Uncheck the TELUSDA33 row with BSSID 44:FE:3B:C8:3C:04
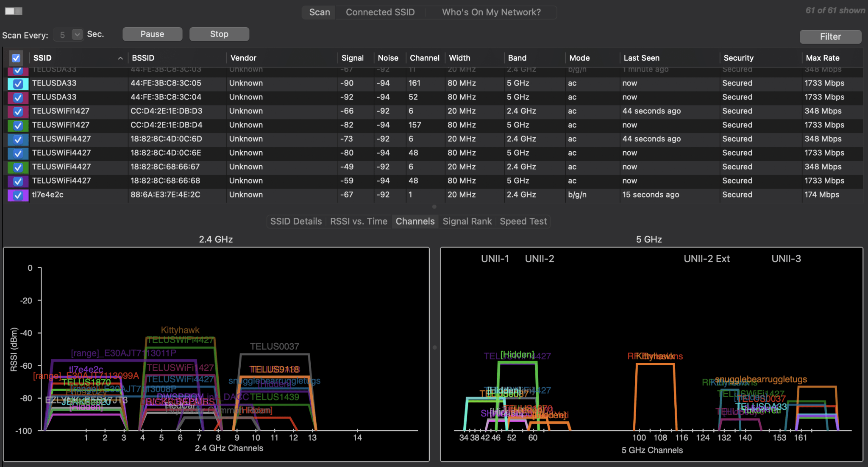Screen dimensions: 868x467 coord(18,97)
